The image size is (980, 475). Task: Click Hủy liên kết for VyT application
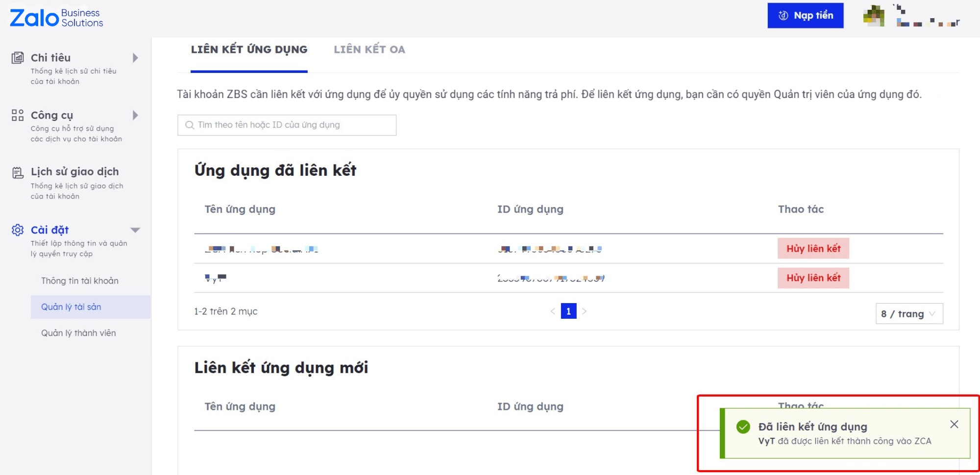[813, 278]
